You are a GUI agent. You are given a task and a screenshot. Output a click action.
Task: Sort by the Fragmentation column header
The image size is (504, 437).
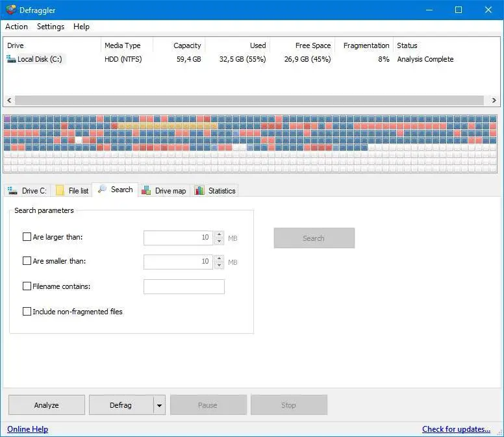[x=364, y=45]
